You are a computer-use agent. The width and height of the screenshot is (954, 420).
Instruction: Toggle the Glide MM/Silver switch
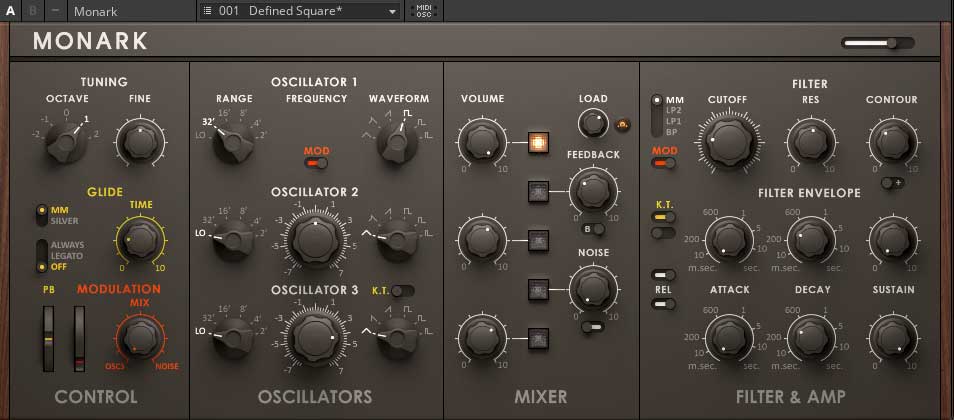(x=41, y=215)
